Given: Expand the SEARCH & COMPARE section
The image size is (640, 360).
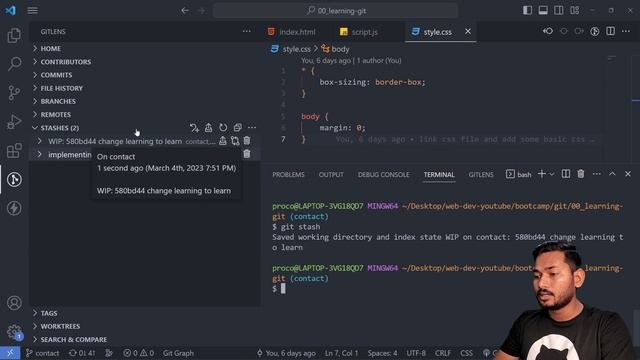Looking at the screenshot, I should (144, 339).
